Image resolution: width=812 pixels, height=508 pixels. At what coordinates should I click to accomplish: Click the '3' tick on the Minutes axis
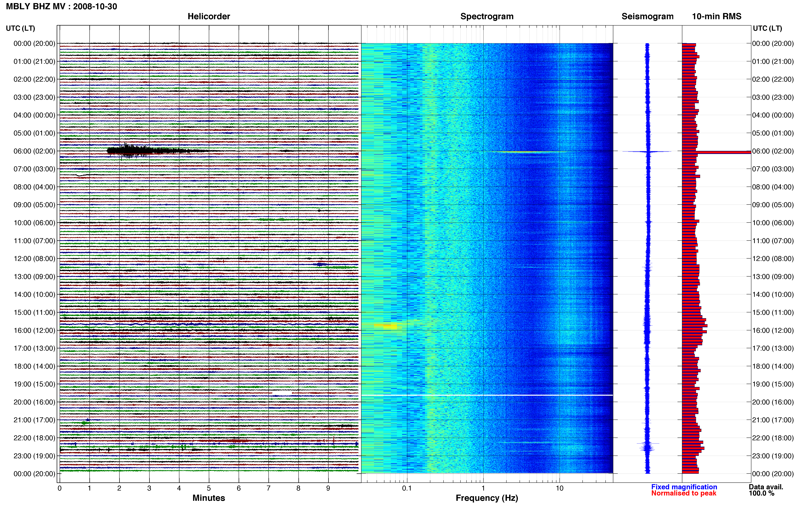point(149,488)
